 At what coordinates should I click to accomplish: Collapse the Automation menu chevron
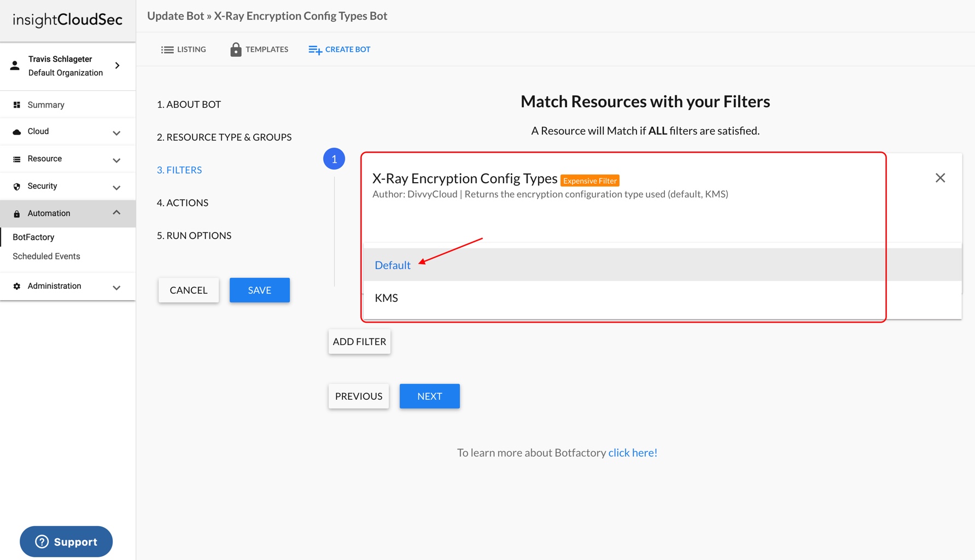(x=116, y=212)
